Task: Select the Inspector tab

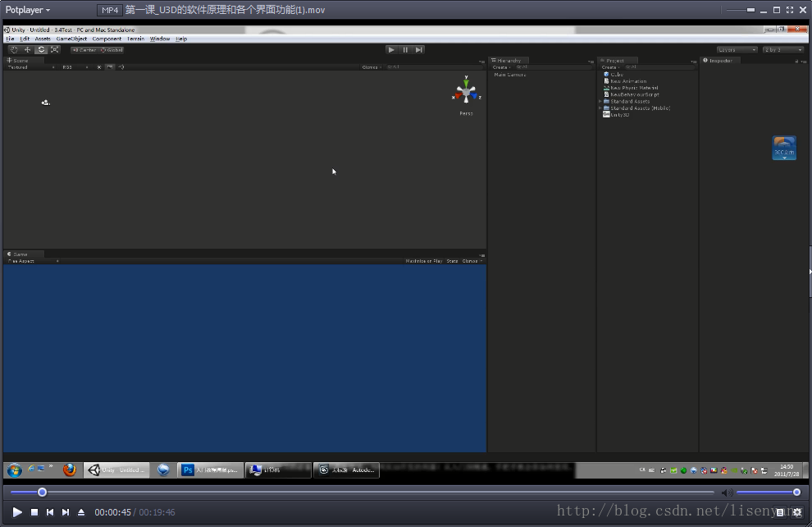Action: (718, 60)
